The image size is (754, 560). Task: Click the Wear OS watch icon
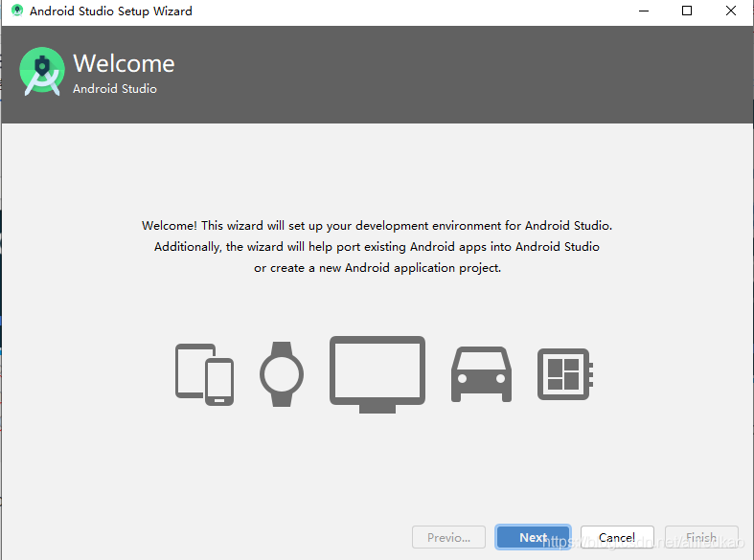(282, 374)
